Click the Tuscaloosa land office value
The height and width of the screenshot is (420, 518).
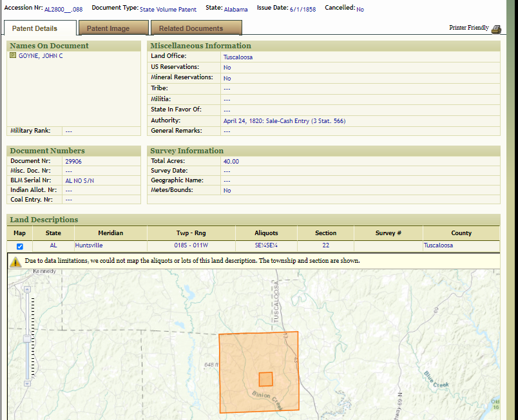coord(238,57)
